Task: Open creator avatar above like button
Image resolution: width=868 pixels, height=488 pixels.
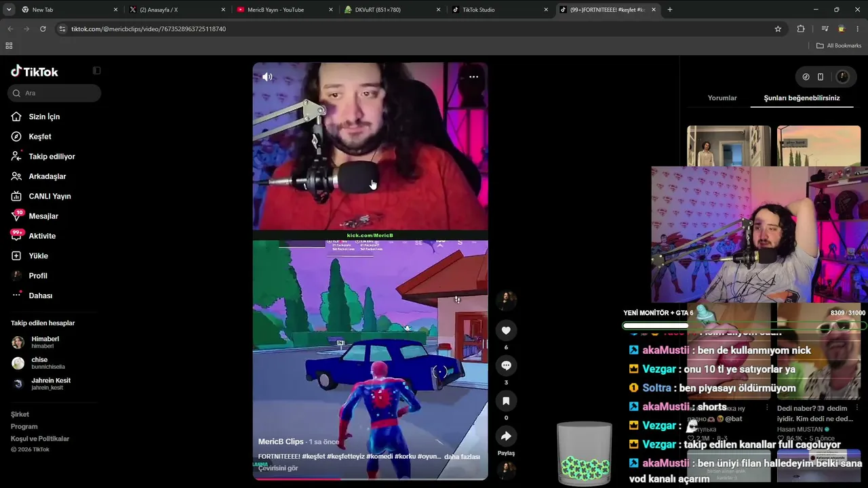Action: (x=506, y=300)
